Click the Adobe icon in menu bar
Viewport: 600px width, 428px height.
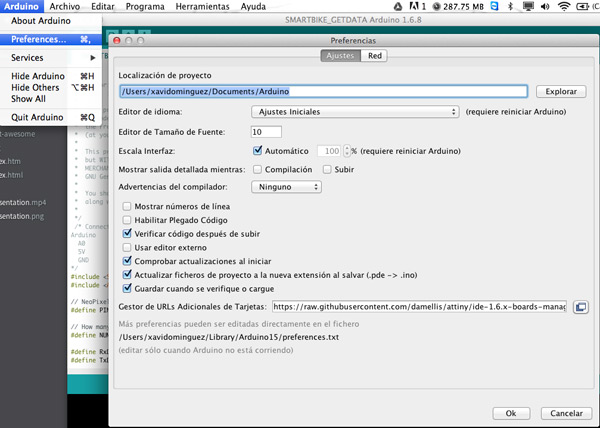(417, 6)
